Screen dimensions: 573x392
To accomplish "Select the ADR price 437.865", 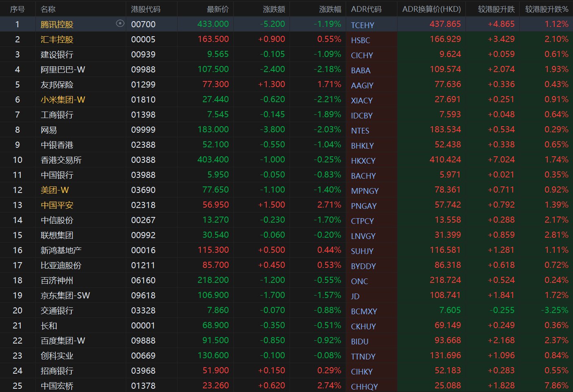I will point(445,24).
